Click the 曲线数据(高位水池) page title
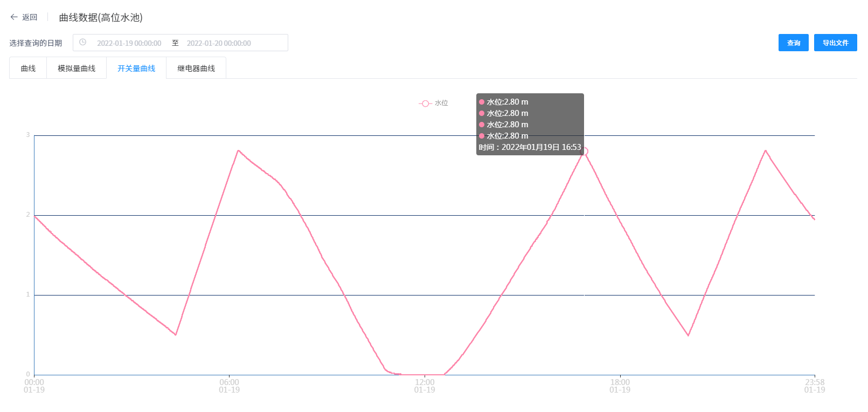The height and width of the screenshot is (412, 868). (101, 17)
